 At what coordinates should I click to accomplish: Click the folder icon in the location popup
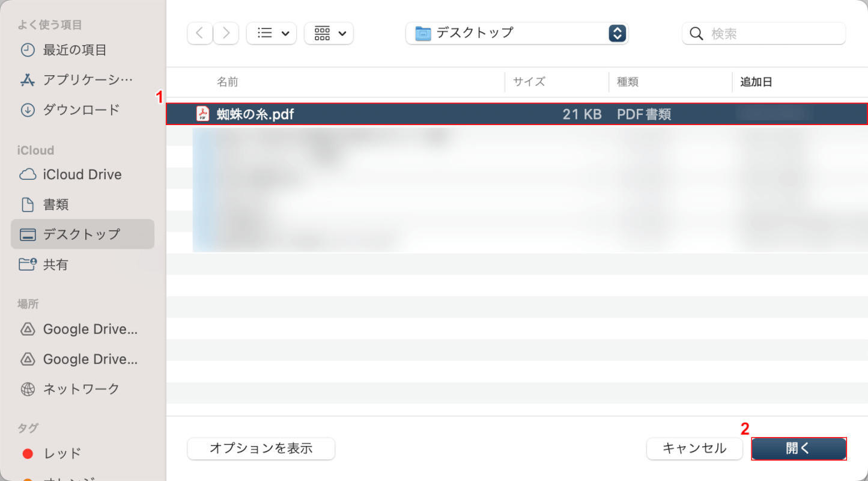coord(423,33)
